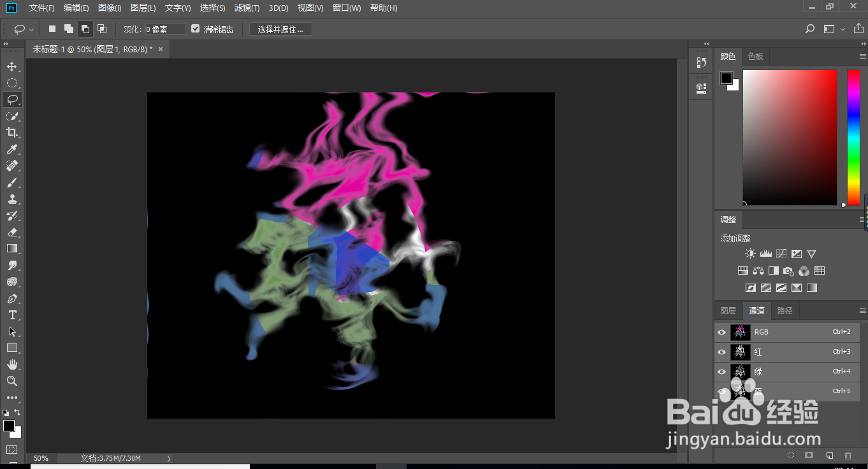Select the Clone Stamp tool
Viewport: 868px width, 469px height.
click(x=11, y=199)
